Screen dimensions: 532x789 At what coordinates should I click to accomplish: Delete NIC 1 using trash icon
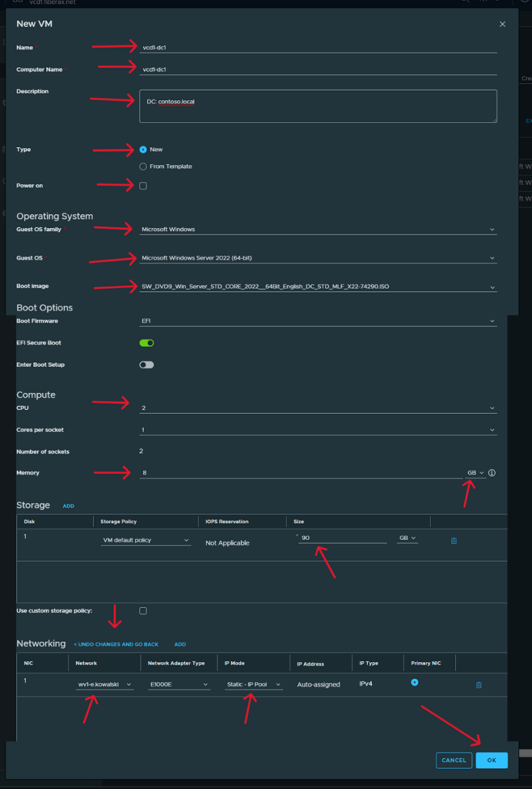tap(478, 685)
